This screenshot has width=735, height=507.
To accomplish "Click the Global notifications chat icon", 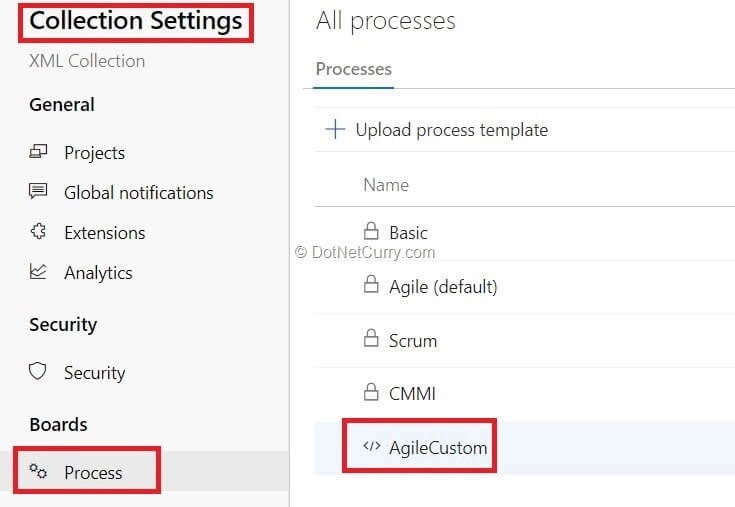I will pos(39,192).
